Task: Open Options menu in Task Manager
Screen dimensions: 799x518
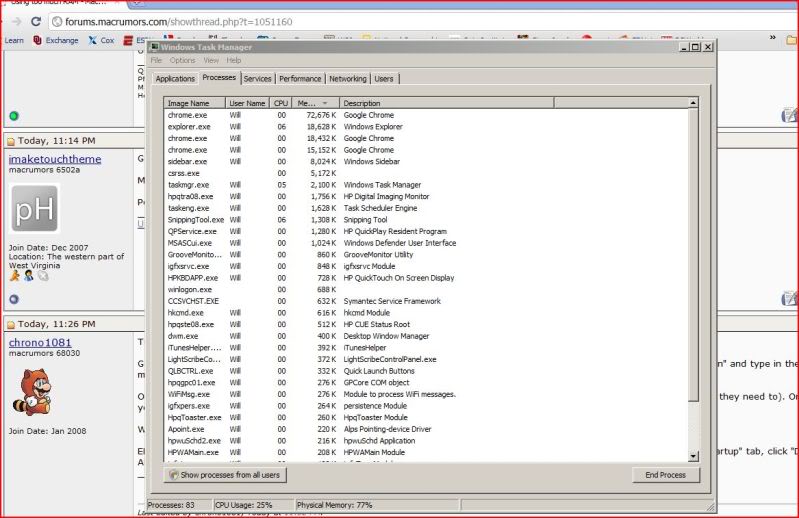Action: pos(182,60)
